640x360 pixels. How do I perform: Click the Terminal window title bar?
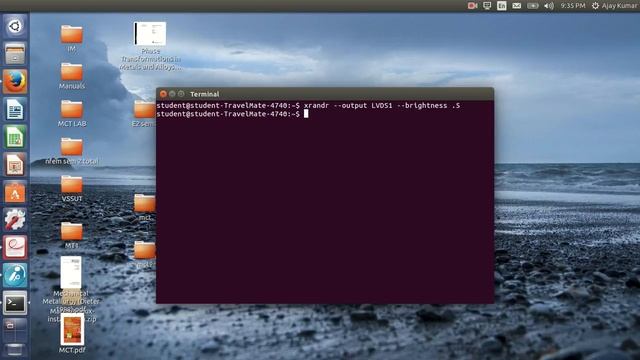(325, 94)
